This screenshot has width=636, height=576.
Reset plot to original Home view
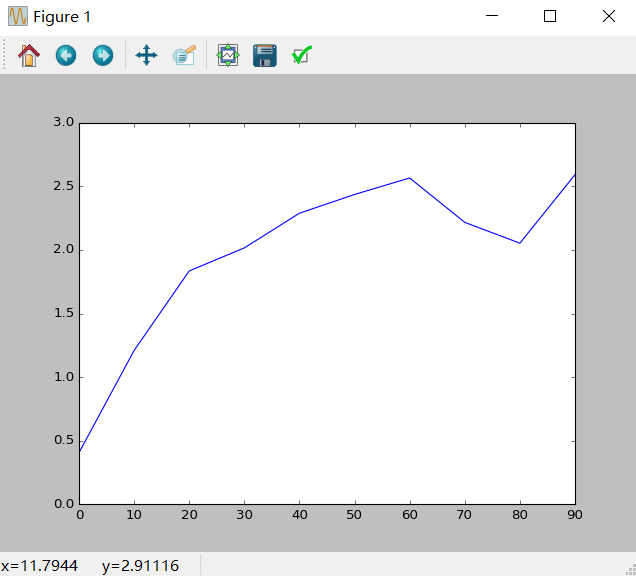point(29,55)
